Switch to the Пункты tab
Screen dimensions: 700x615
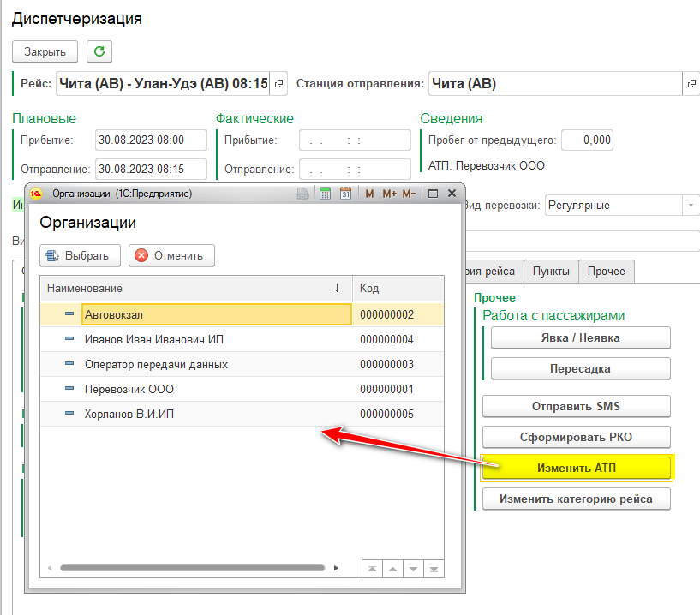tap(551, 272)
